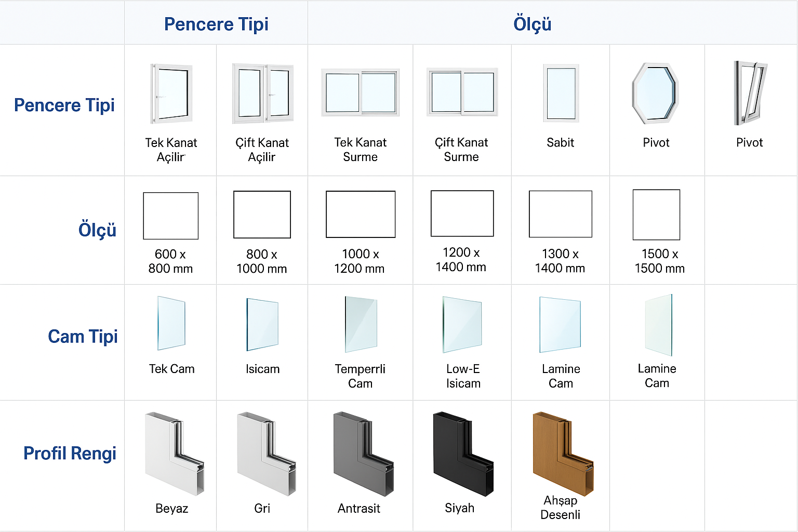Select the Ahşap Desenli wood profile
The image size is (798, 532).
(563, 453)
